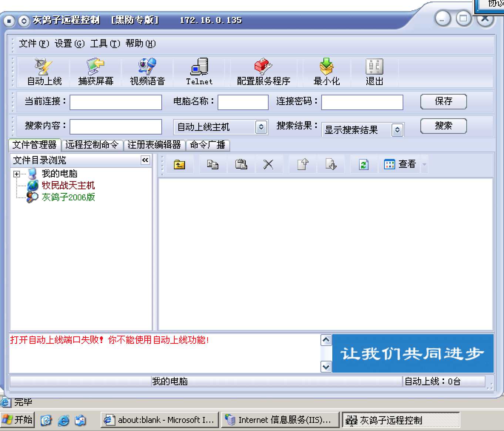Image resolution: width=504 pixels, height=431 pixels.
Task: Click the log pane's down arrow
Action: pos(326,367)
